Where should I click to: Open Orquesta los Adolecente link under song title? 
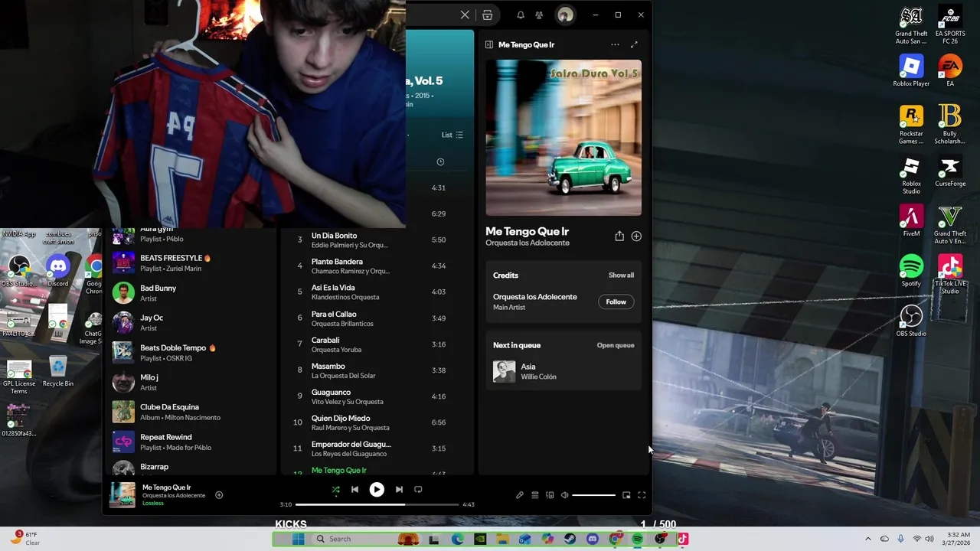528,243
